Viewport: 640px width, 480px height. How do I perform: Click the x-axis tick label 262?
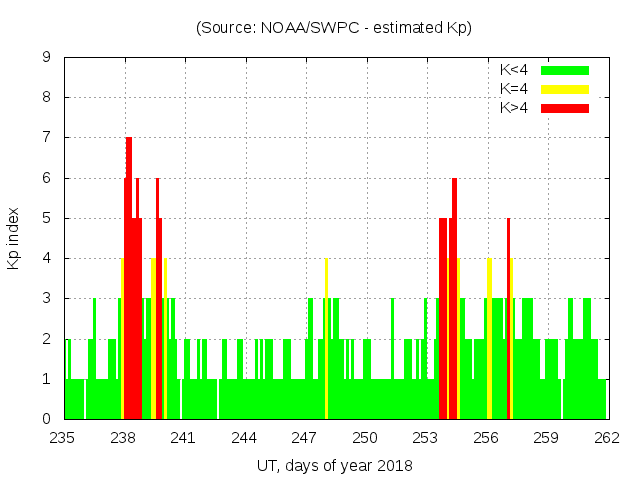tap(607, 437)
